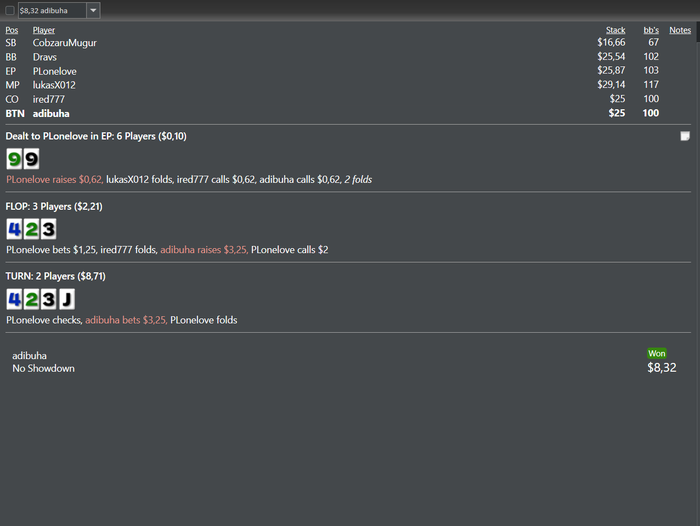Toggle the checkbox beside the hand selector
The image size is (700, 526).
(10, 10)
